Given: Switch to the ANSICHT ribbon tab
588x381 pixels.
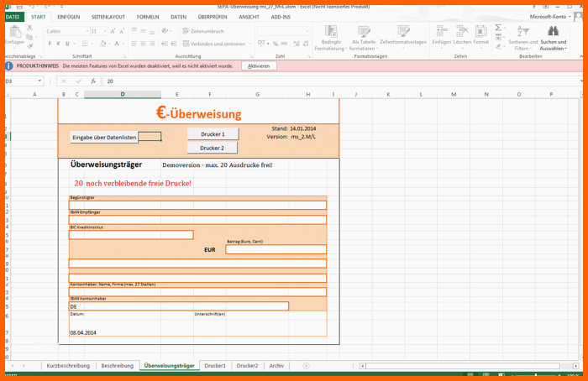Looking at the screenshot, I should click(x=249, y=17).
